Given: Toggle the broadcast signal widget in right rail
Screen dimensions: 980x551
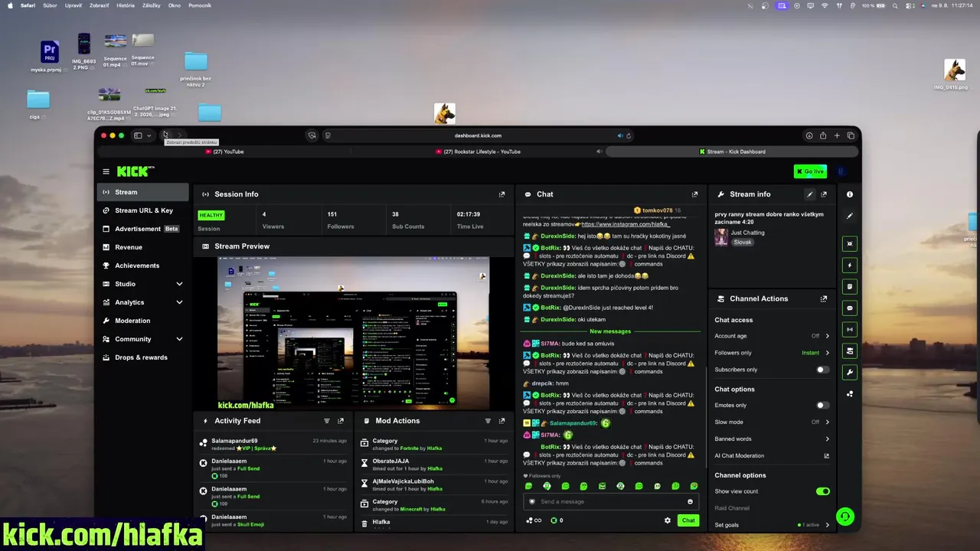Looking at the screenshot, I should point(850,329).
